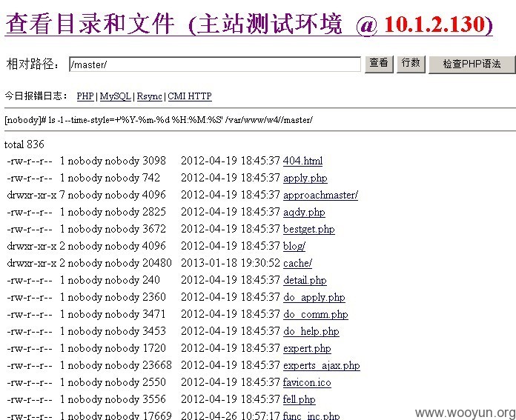The height and width of the screenshot is (420, 516).
Task: Click the 行数 button
Action: click(411, 64)
